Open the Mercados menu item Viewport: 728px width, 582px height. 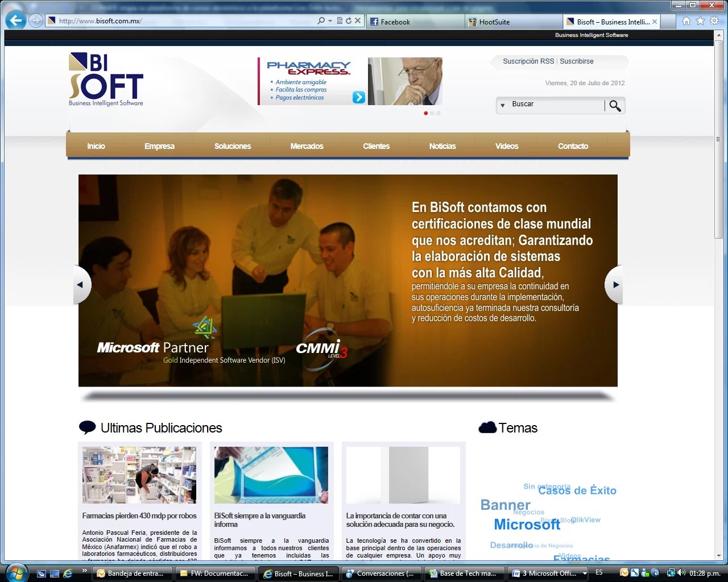pos(307,146)
